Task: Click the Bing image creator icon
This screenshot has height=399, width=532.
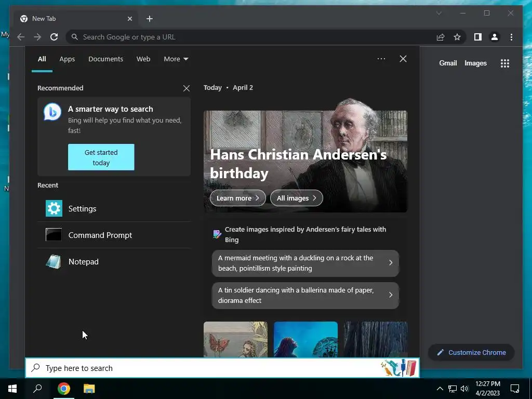Action: (217, 234)
